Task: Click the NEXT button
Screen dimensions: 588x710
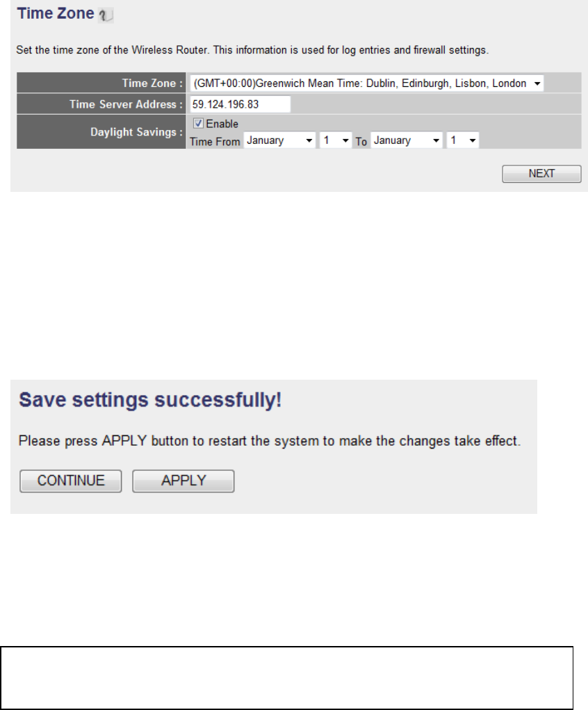Action: (541, 174)
